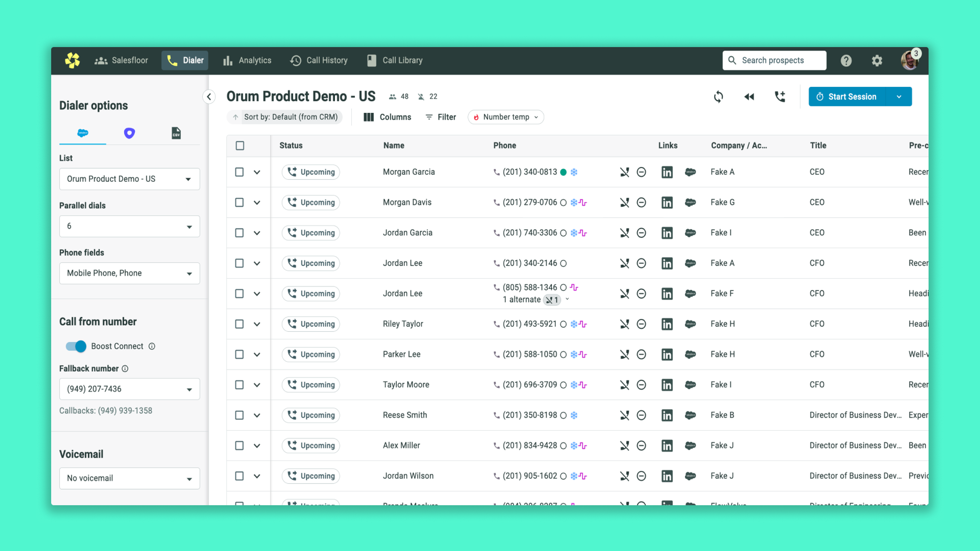Expand Jordan Garcia row details chevron
Image resolution: width=980 pixels, height=551 pixels.
pyautogui.click(x=257, y=233)
